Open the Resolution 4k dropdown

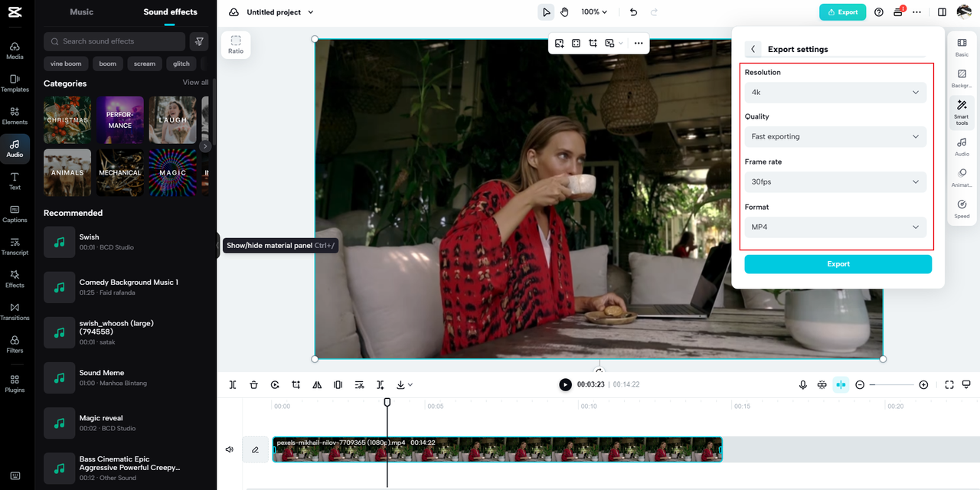[835, 93]
